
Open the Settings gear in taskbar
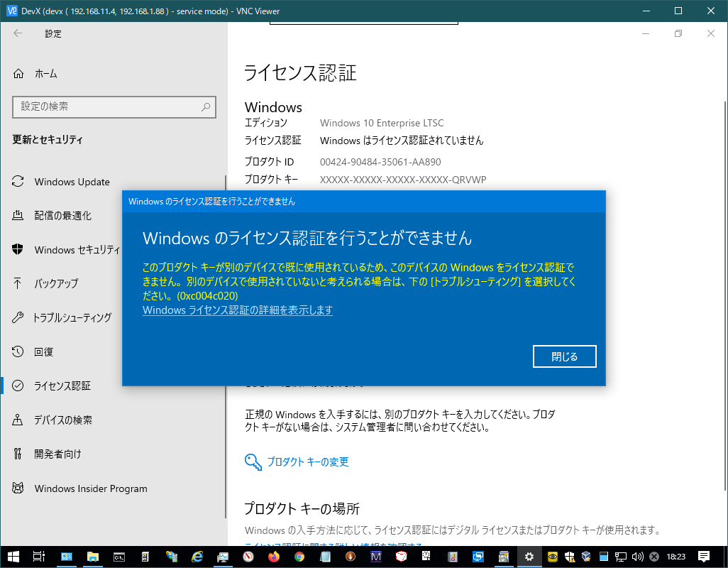point(529,557)
